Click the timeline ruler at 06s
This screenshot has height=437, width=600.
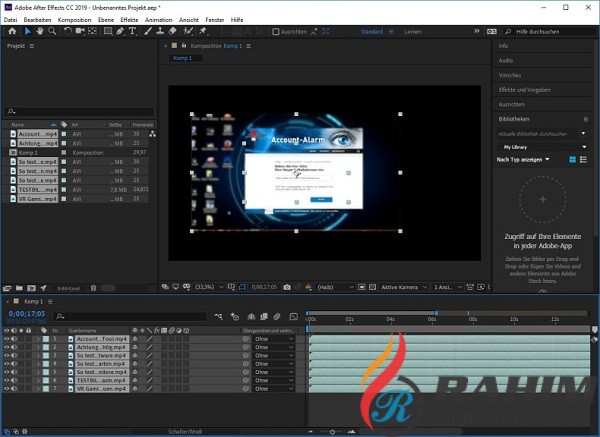click(432, 318)
